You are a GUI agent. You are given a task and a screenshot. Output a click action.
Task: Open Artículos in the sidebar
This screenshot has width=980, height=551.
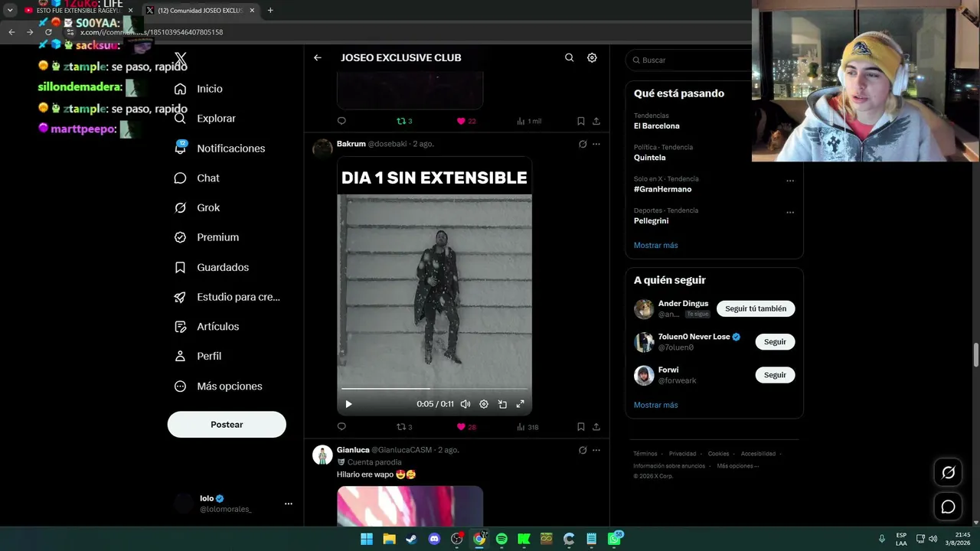(x=206, y=327)
